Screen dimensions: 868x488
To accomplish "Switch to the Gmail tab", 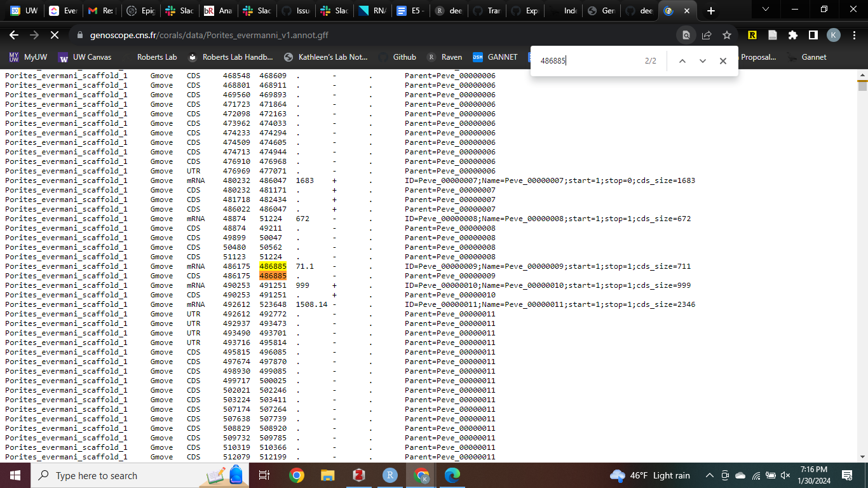I will pyautogui.click(x=100, y=11).
